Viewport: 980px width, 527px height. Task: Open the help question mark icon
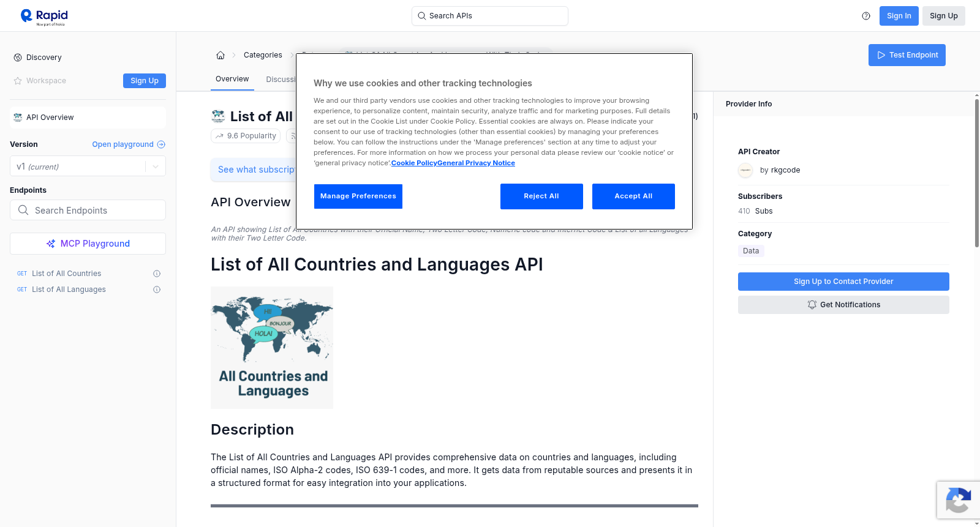point(866,16)
